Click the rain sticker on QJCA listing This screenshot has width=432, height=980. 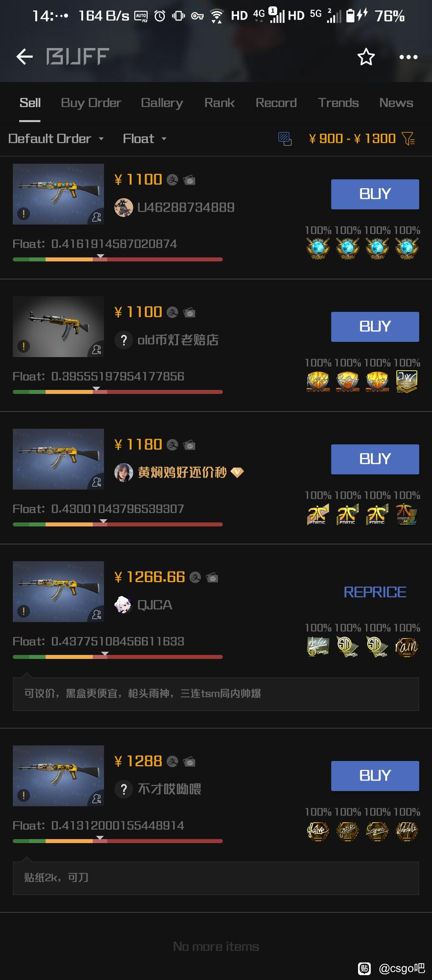(x=406, y=646)
